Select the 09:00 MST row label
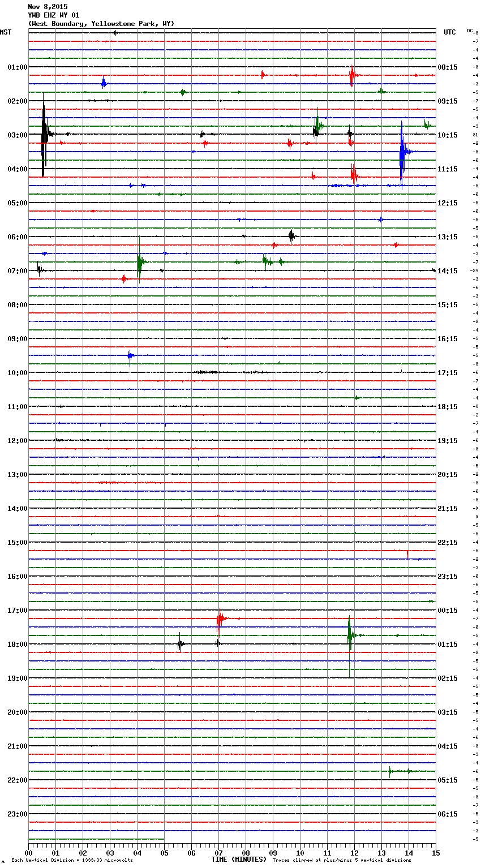 [x=17, y=338]
